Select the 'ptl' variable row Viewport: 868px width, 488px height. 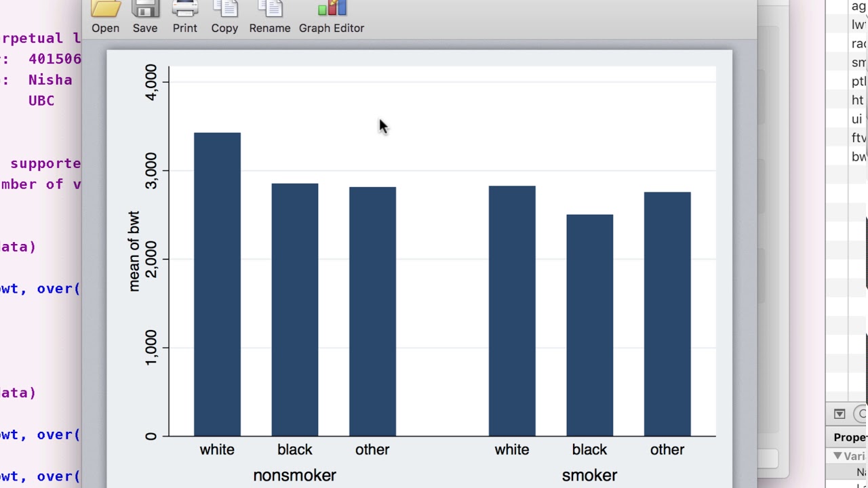click(858, 81)
